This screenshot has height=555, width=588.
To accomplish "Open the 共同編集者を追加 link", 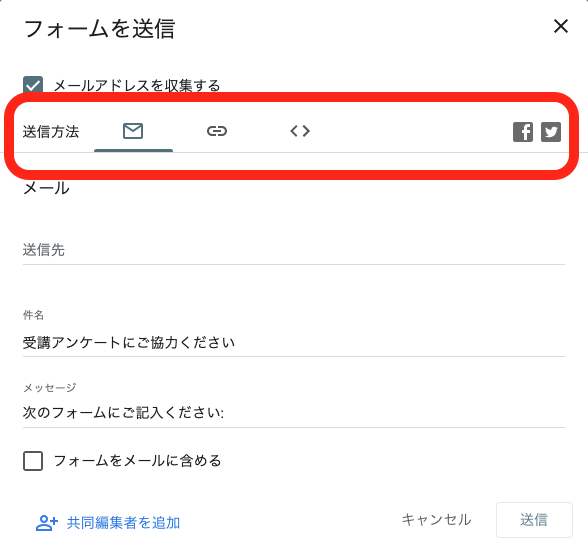I will pos(123,523).
